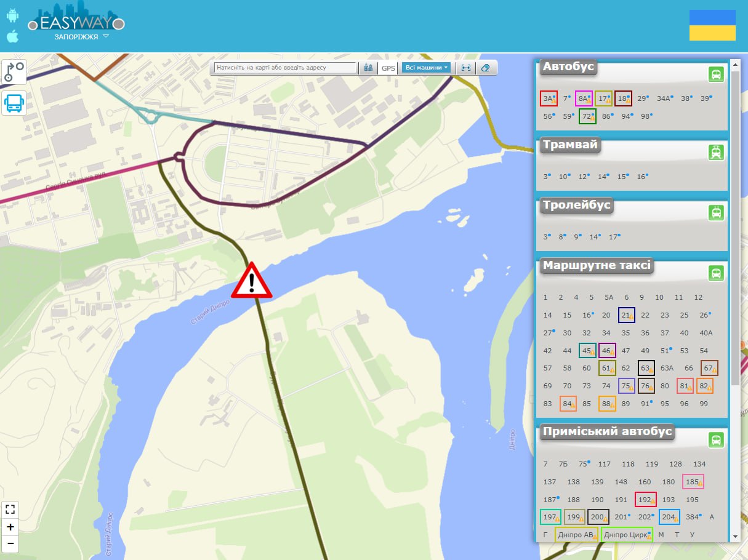Select bus route 3A

[x=549, y=98]
